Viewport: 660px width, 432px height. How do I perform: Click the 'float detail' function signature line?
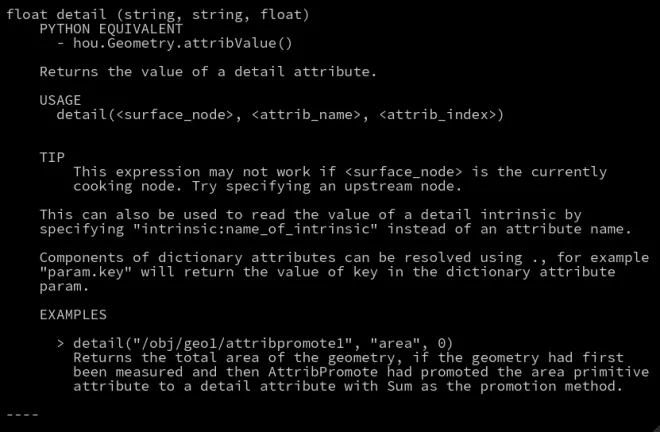(158, 15)
